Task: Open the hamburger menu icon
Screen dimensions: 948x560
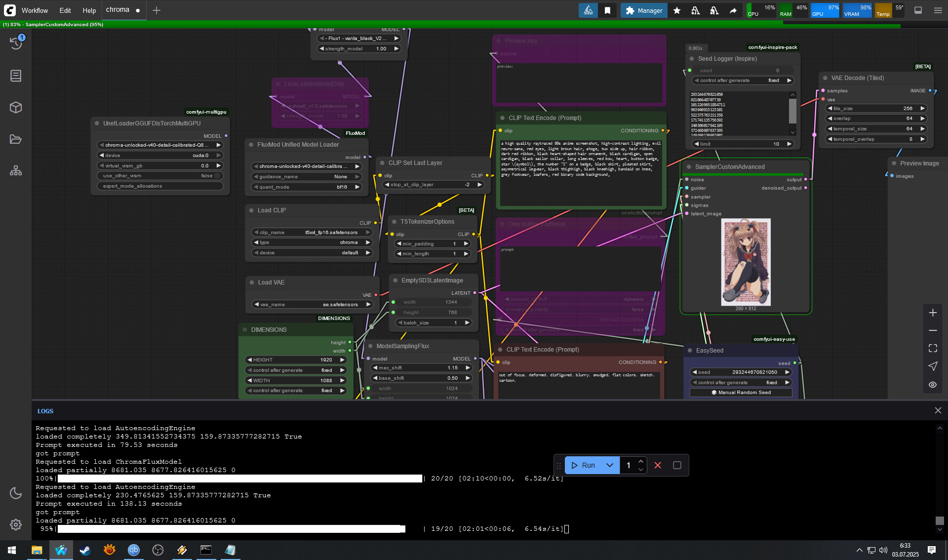Action: 938,10
